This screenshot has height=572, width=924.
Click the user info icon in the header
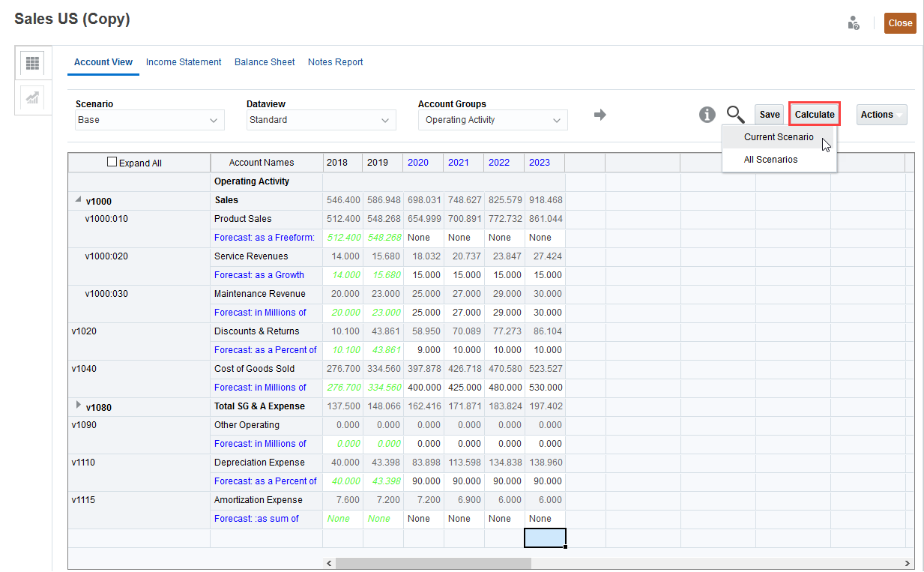point(853,22)
